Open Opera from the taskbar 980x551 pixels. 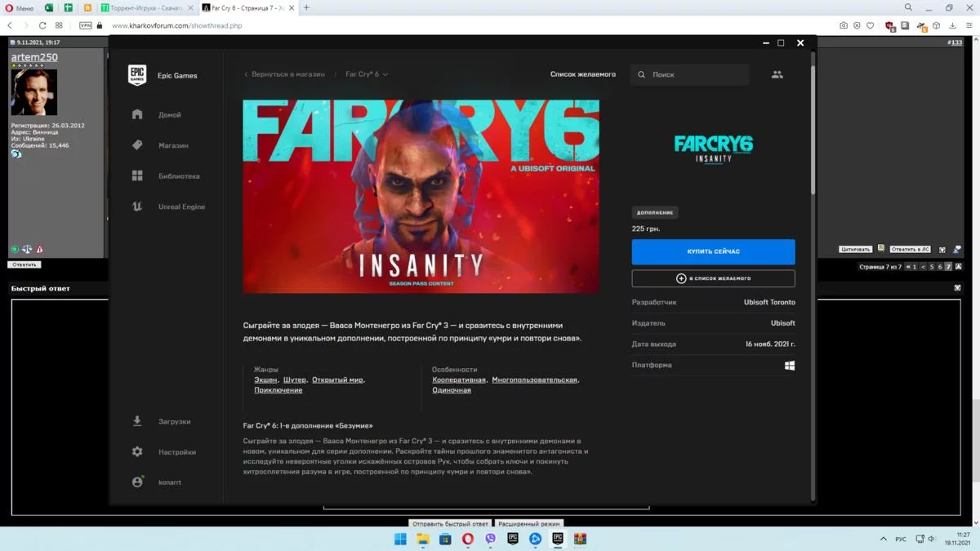coord(468,539)
